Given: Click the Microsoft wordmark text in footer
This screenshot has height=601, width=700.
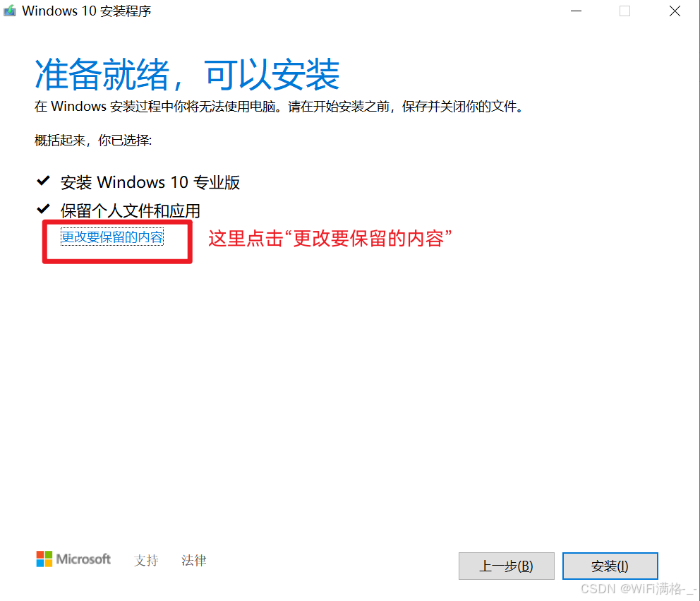Looking at the screenshot, I should pos(83,559).
